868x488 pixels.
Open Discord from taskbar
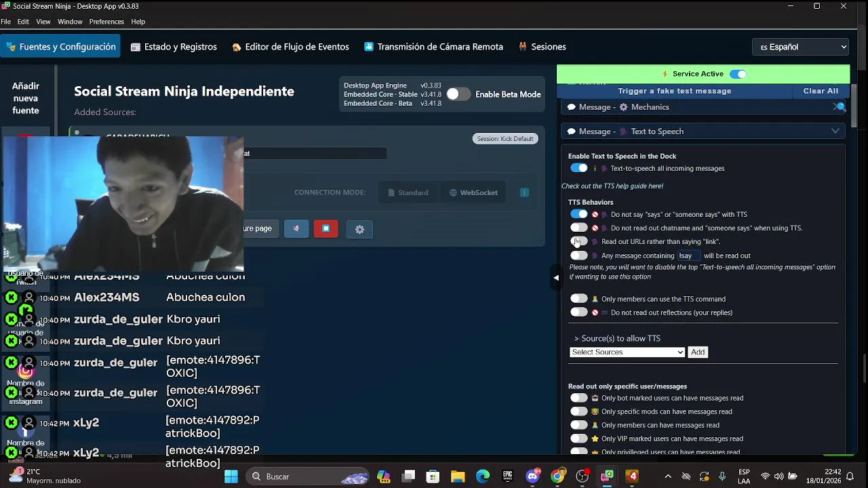pos(533,476)
